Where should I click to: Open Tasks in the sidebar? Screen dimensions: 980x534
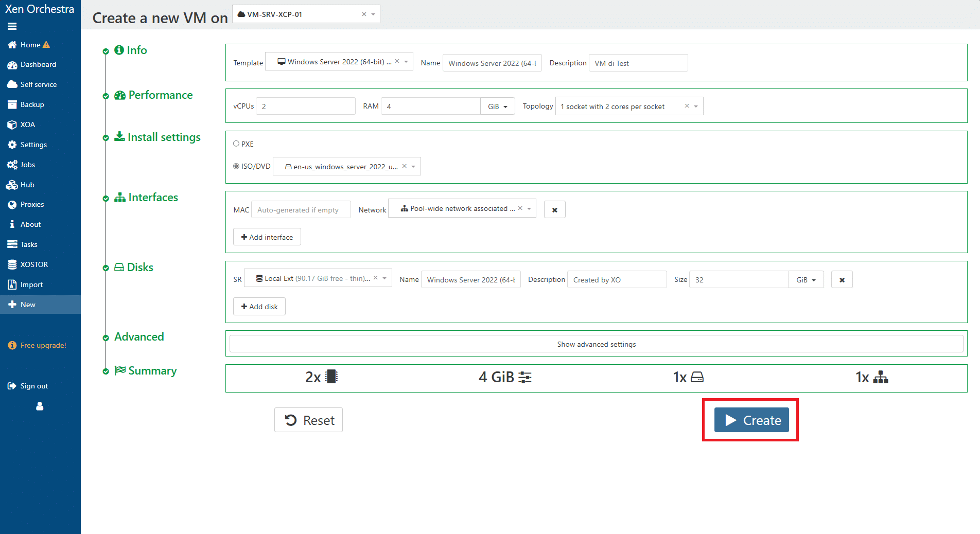tap(40, 244)
